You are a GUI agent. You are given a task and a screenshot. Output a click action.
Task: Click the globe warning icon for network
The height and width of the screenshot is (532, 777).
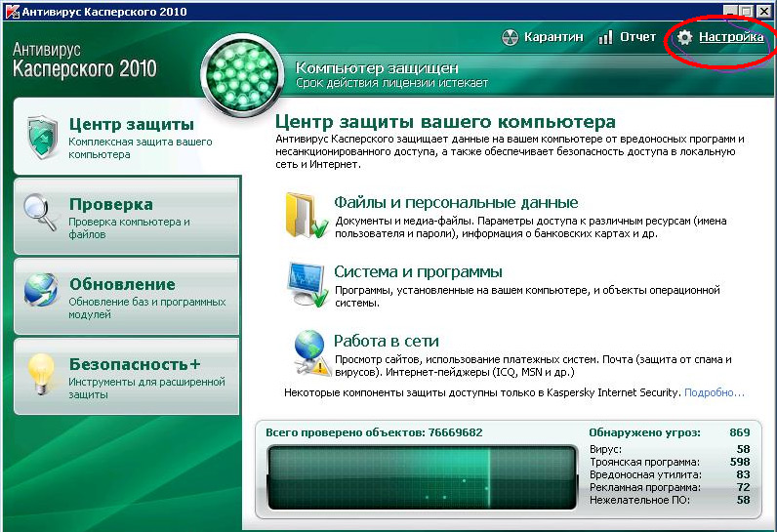point(311,352)
